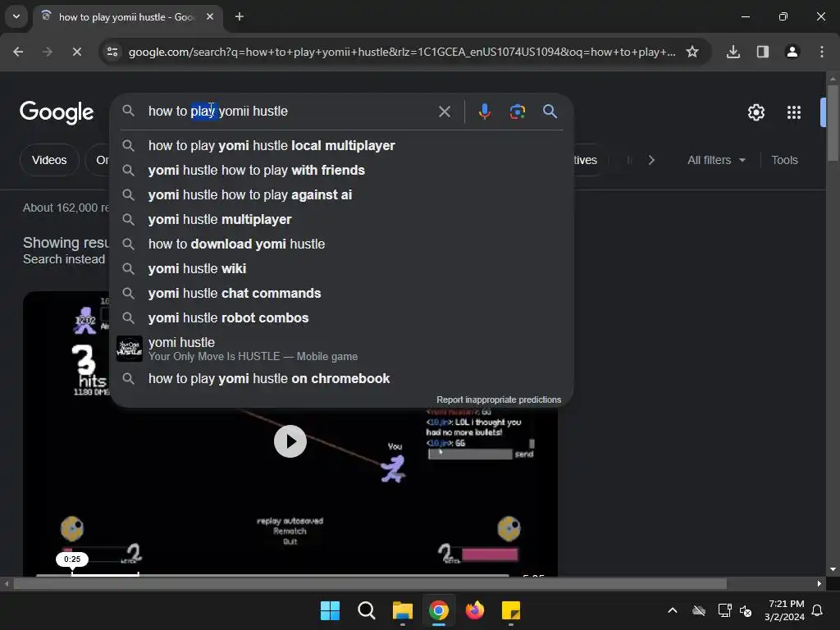
Task: Click the horizontal page scrollbar
Action: [x=370, y=583]
